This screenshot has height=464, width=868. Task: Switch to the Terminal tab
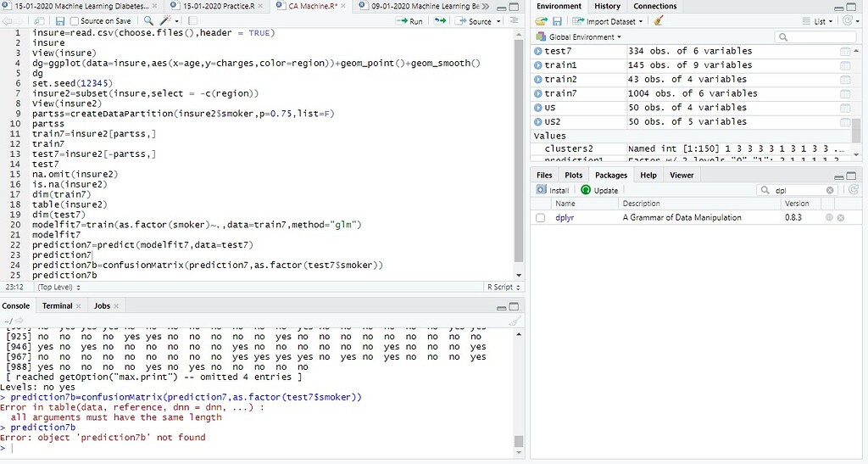(58, 305)
